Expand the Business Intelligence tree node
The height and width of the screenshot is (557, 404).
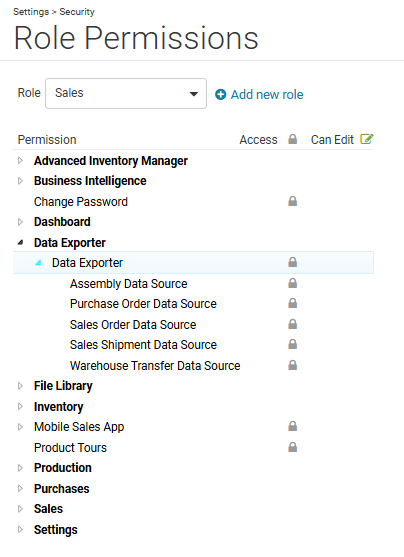click(20, 181)
